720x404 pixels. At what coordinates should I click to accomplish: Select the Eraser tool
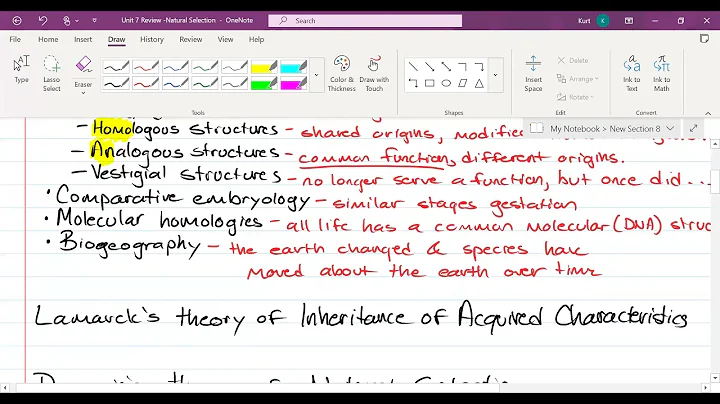click(x=84, y=70)
